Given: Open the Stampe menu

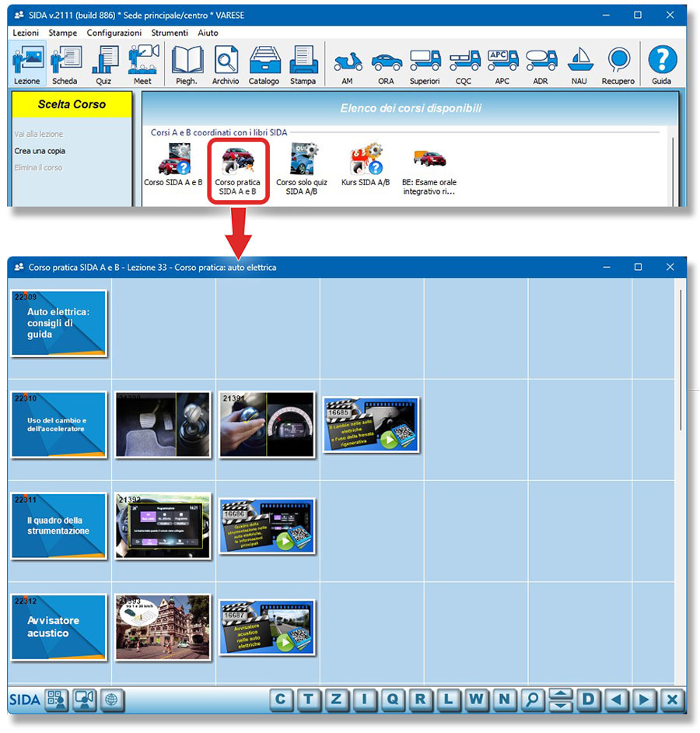Looking at the screenshot, I should point(62,33).
